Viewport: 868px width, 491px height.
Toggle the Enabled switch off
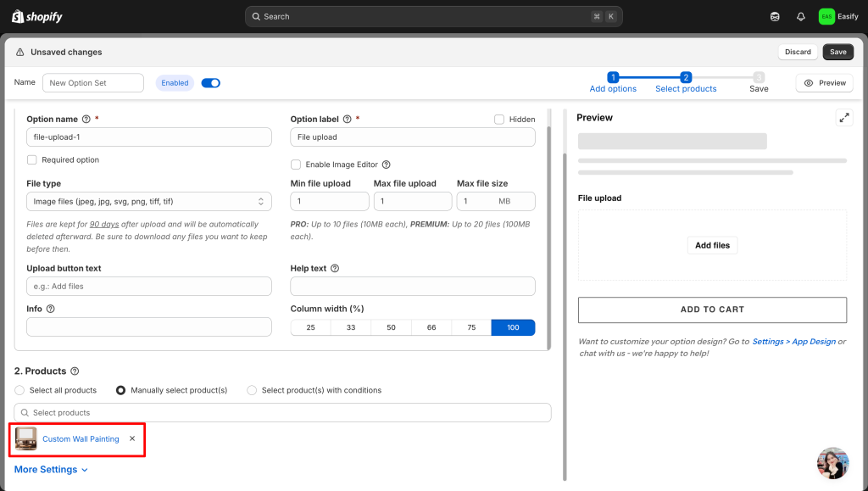[210, 83]
